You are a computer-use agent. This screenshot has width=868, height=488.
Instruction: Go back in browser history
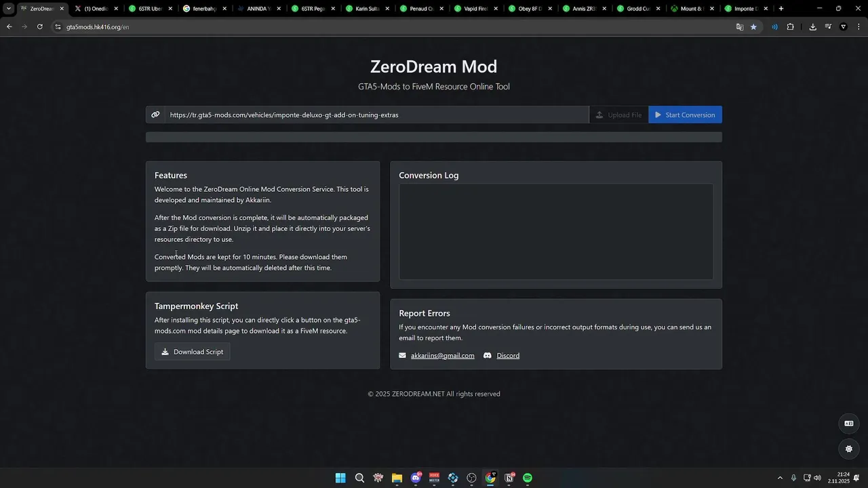tap(9, 26)
